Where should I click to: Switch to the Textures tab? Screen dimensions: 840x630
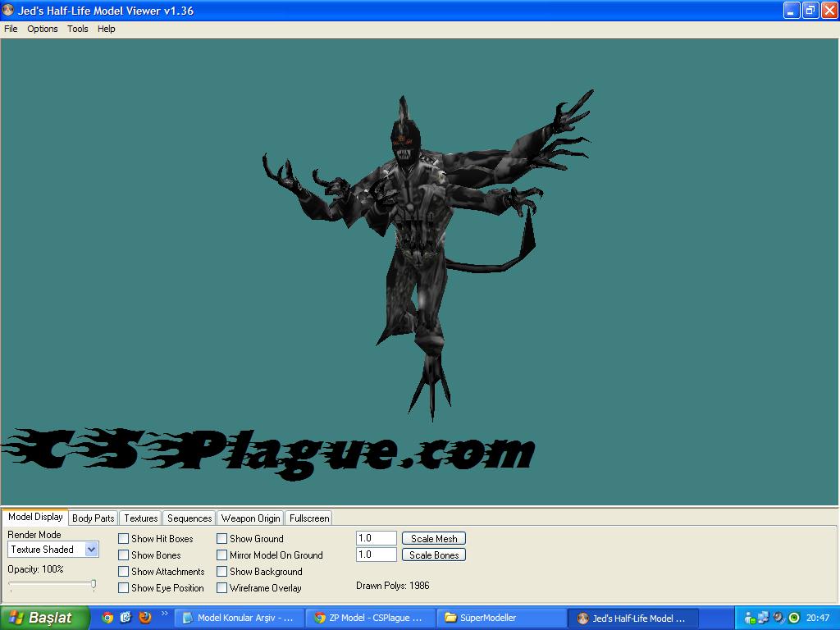[141, 518]
